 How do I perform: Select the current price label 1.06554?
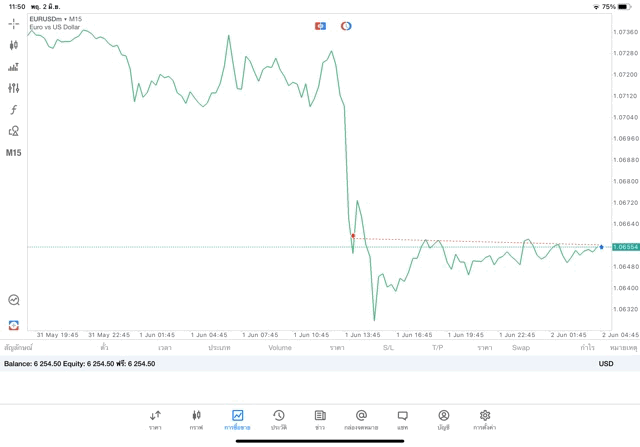625,246
